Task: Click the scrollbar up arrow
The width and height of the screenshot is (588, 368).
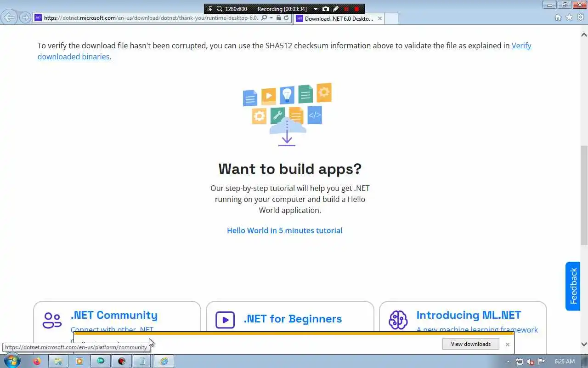Action: [584, 34]
